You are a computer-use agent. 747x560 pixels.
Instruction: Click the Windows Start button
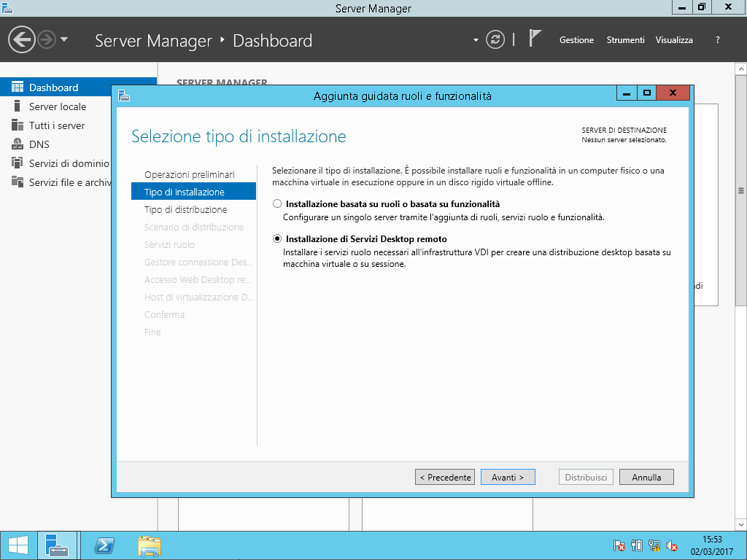(18, 545)
